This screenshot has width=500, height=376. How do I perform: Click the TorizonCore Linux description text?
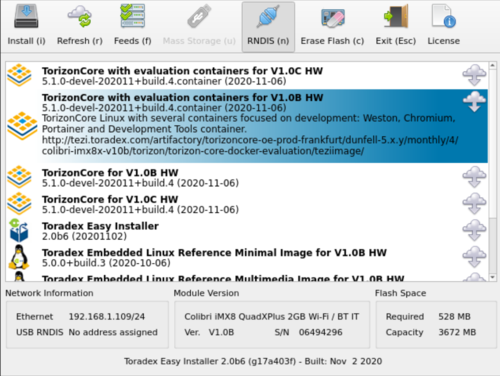point(248,124)
